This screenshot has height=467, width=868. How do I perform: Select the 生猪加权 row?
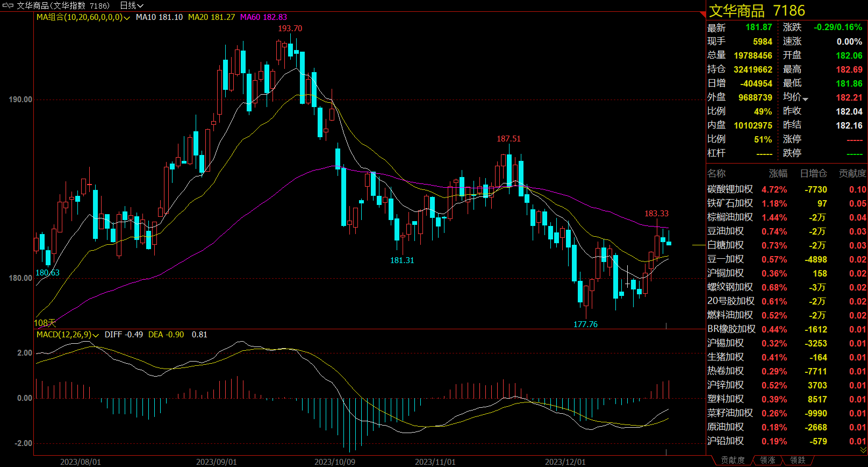[x=786, y=357]
